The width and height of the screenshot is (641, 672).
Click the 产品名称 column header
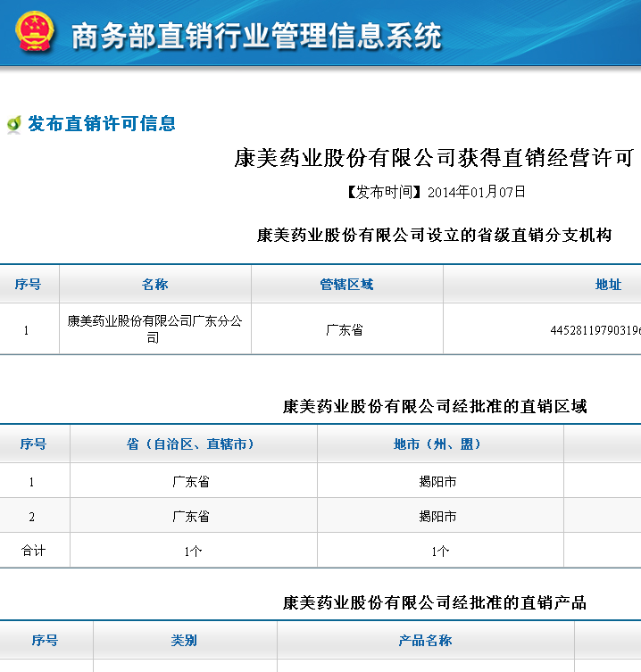pos(425,641)
